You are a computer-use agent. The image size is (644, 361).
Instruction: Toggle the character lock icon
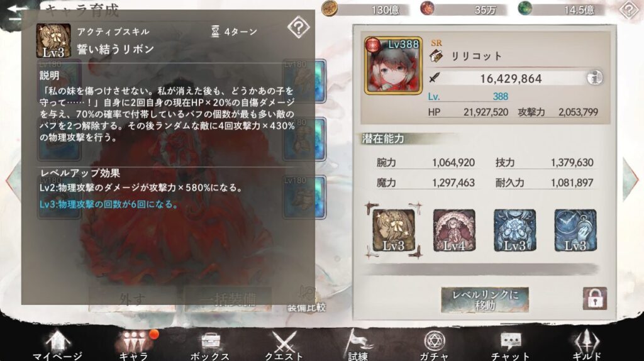[595, 299]
